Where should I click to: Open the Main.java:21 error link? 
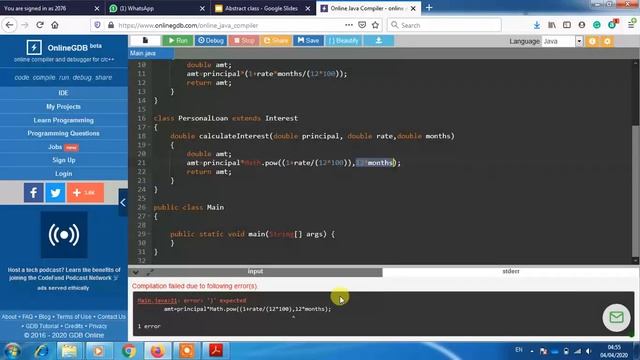coord(157,300)
